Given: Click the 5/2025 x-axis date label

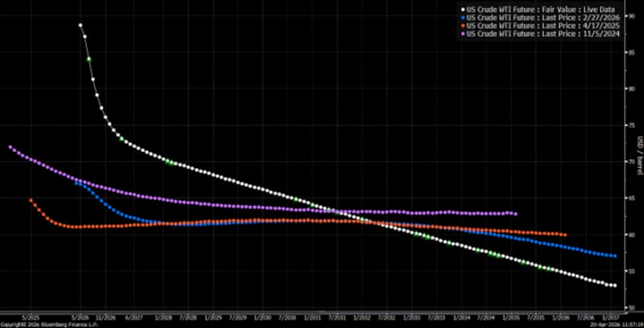Looking at the screenshot, I should pyautogui.click(x=31, y=317).
